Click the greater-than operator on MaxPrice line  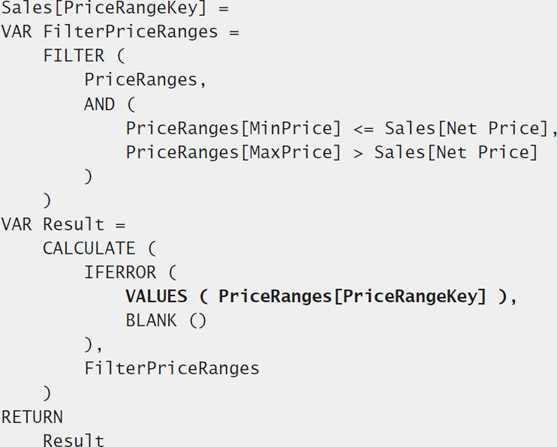[358, 154]
